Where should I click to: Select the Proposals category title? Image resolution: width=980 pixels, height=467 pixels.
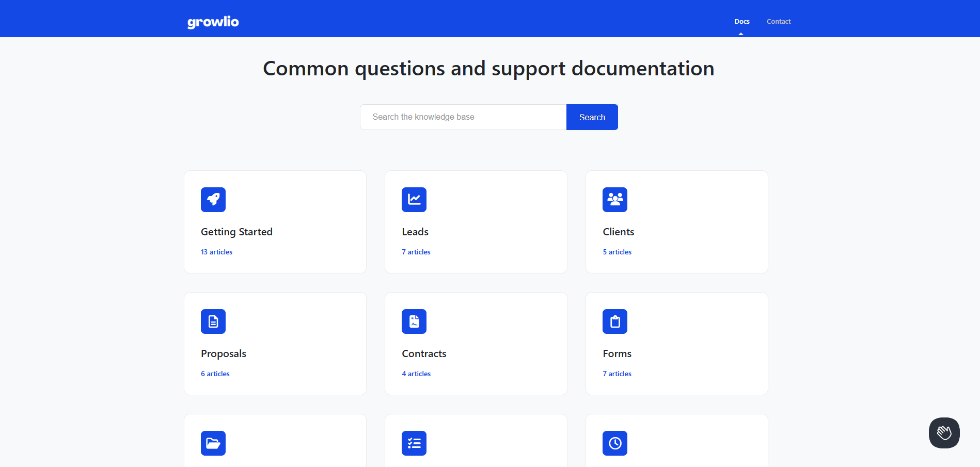pos(224,353)
